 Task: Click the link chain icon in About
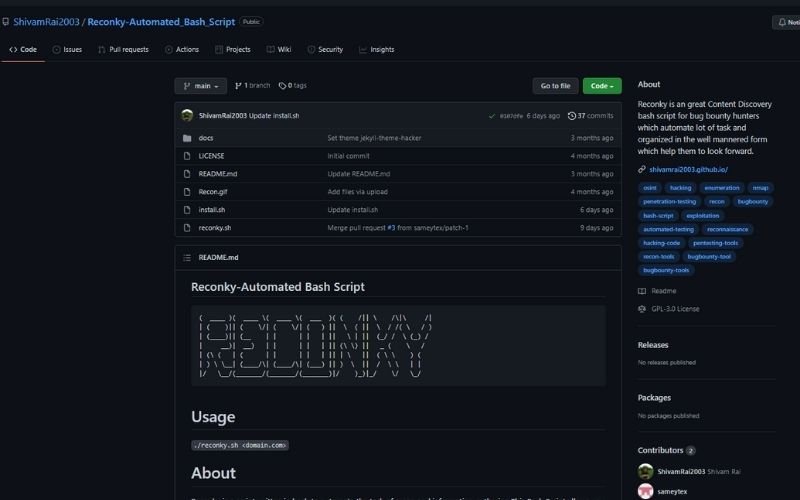(642, 169)
